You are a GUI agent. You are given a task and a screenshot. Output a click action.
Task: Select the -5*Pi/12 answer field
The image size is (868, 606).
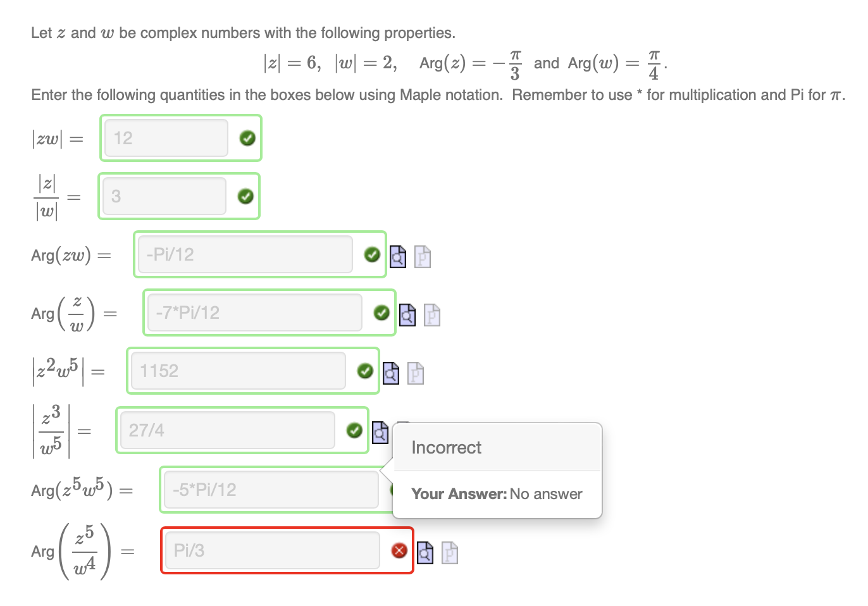pyautogui.click(x=272, y=489)
